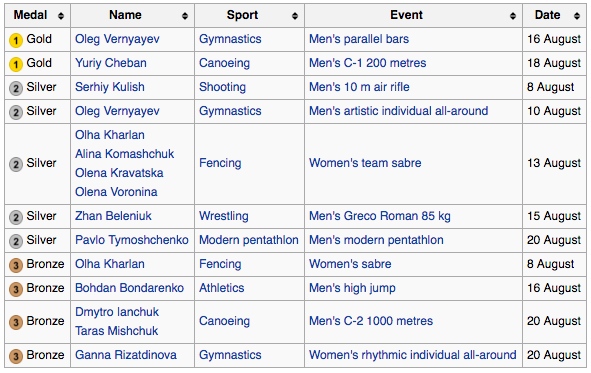Screen dimensions: 591x373
Task: Open Men's 10 m air rifle event
Action: click(x=359, y=87)
